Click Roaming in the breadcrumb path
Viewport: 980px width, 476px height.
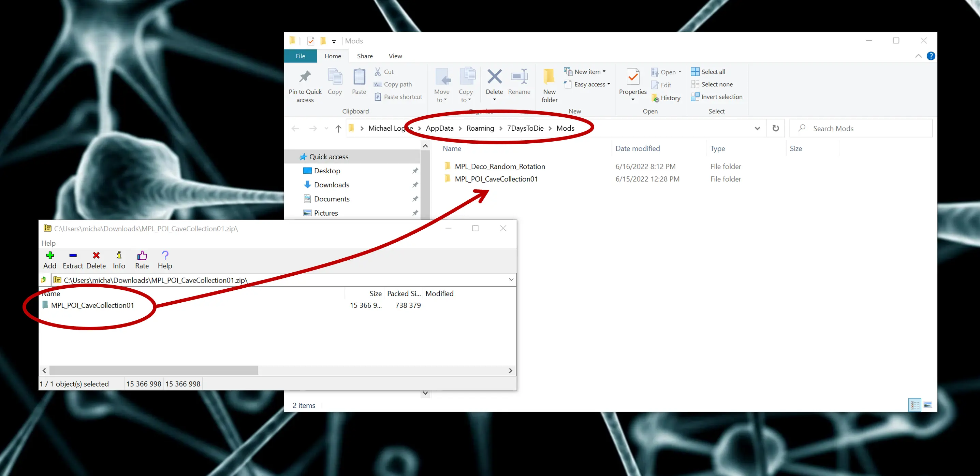[480, 128]
